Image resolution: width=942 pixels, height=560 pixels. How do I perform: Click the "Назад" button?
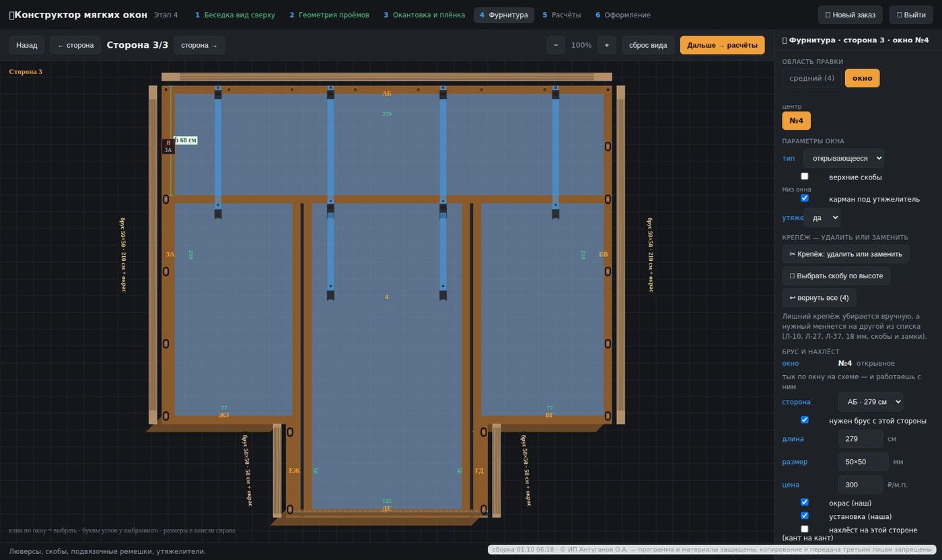click(27, 45)
